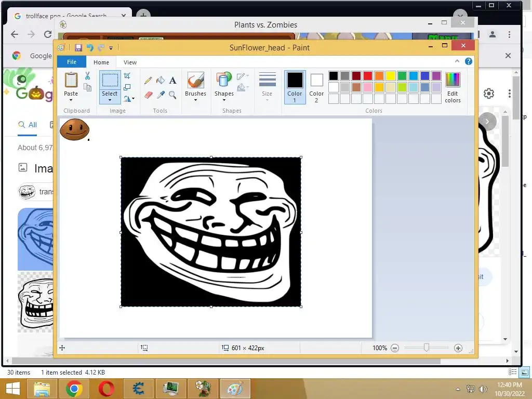Open Paint Help question mark icon
532x399 pixels.
click(469, 61)
